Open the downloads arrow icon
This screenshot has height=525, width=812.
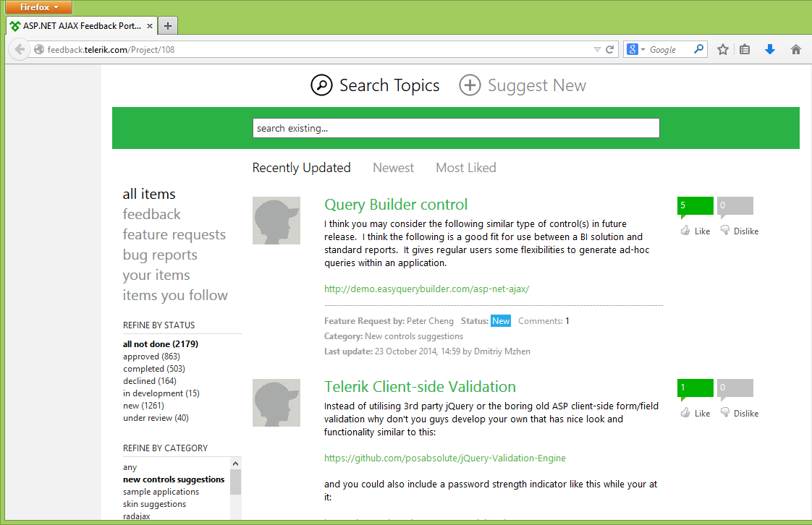770,50
